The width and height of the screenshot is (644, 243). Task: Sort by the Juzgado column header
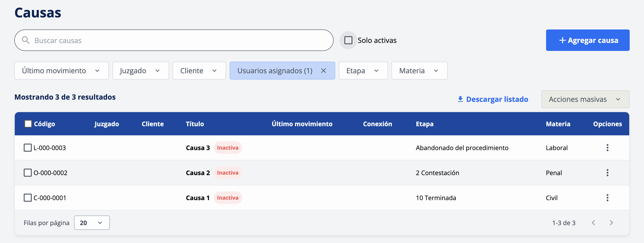click(x=106, y=124)
